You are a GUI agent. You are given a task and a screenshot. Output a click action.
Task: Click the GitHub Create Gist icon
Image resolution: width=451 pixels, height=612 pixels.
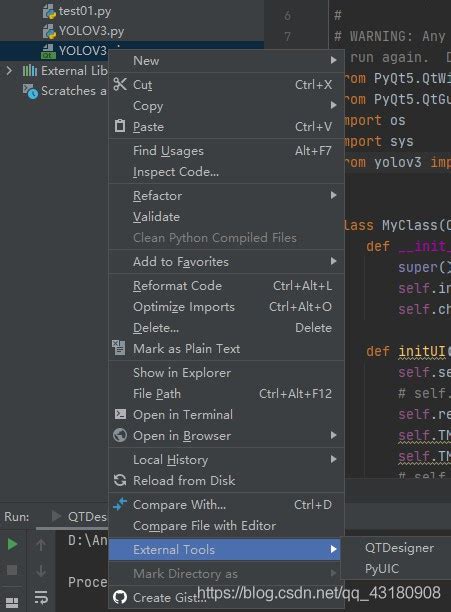120,597
